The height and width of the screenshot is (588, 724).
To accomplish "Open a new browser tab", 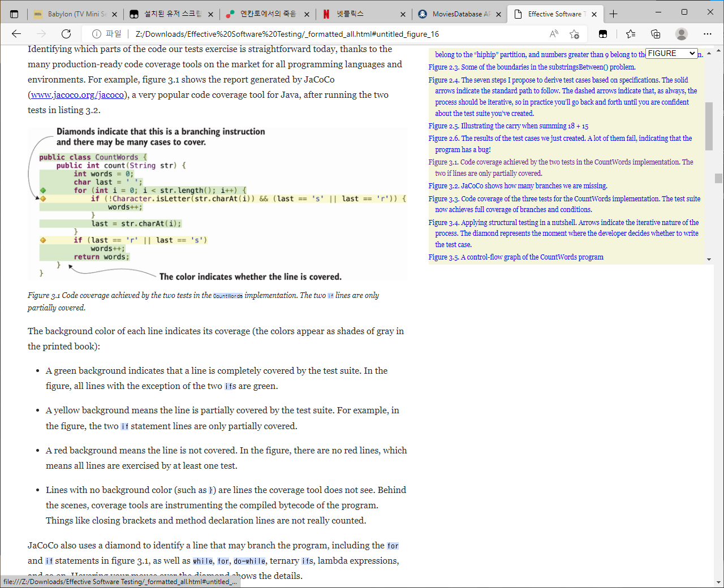I will [614, 14].
